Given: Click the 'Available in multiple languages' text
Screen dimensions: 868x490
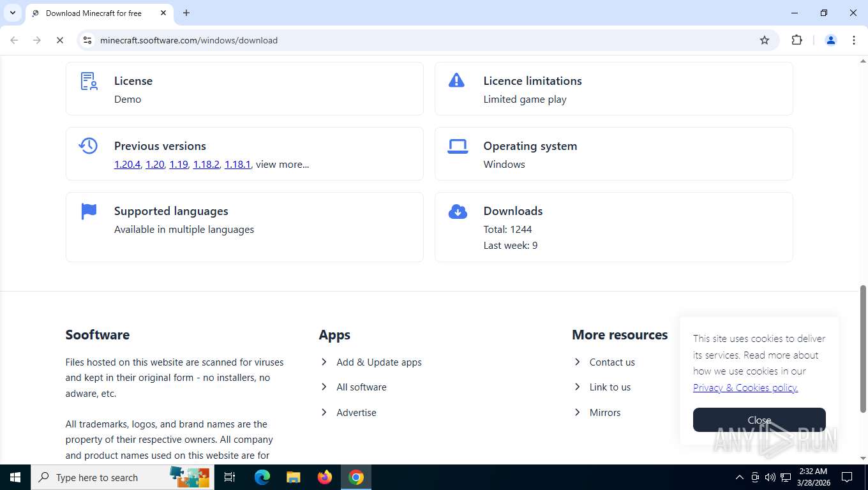Looking at the screenshot, I should (x=184, y=229).
